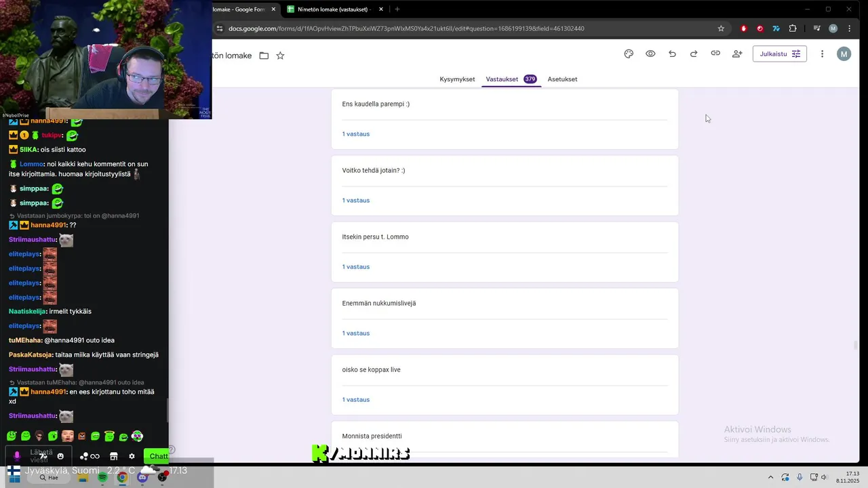Click the page scrollbar thumb on the right edge
The width and height of the screenshot is (868, 488).
[856, 345]
